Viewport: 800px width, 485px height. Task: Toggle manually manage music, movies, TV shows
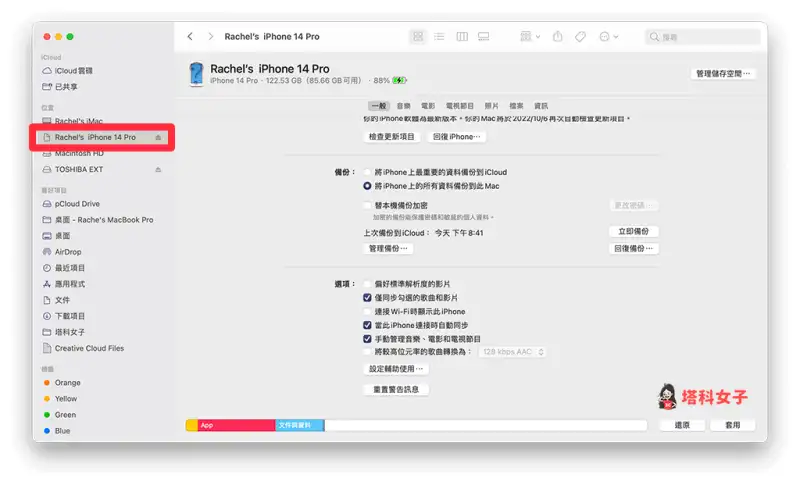[x=367, y=339]
